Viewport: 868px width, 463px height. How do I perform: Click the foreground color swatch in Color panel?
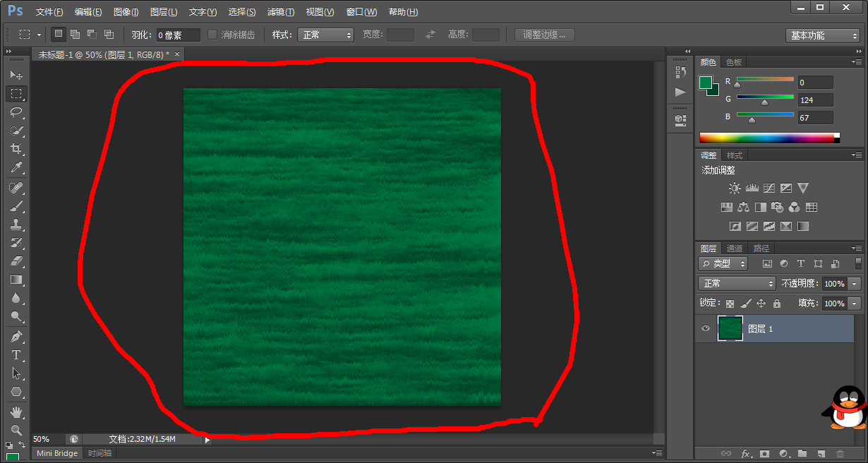[x=706, y=83]
